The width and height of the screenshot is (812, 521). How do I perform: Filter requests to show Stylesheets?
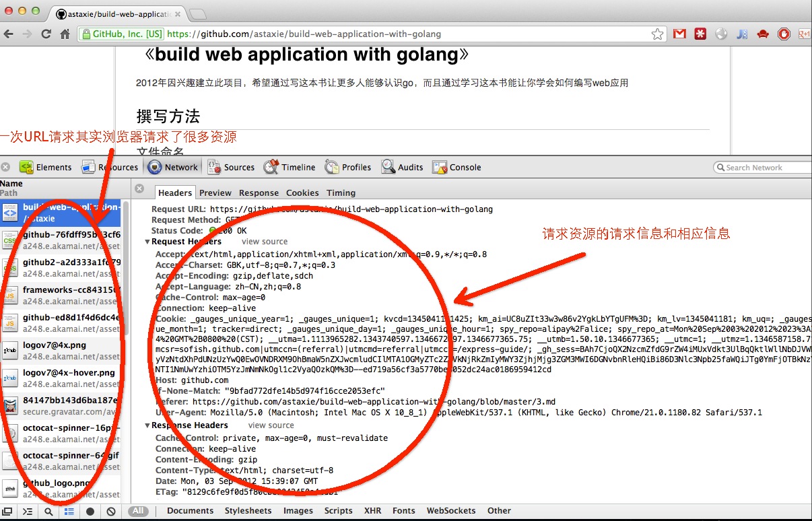[x=248, y=511]
